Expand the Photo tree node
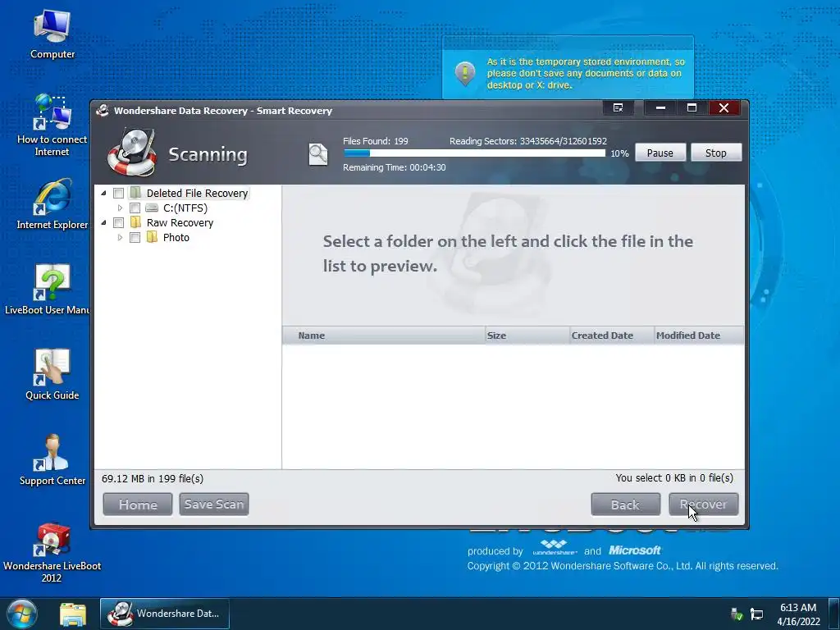840x630 pixels. coord(120,237)
